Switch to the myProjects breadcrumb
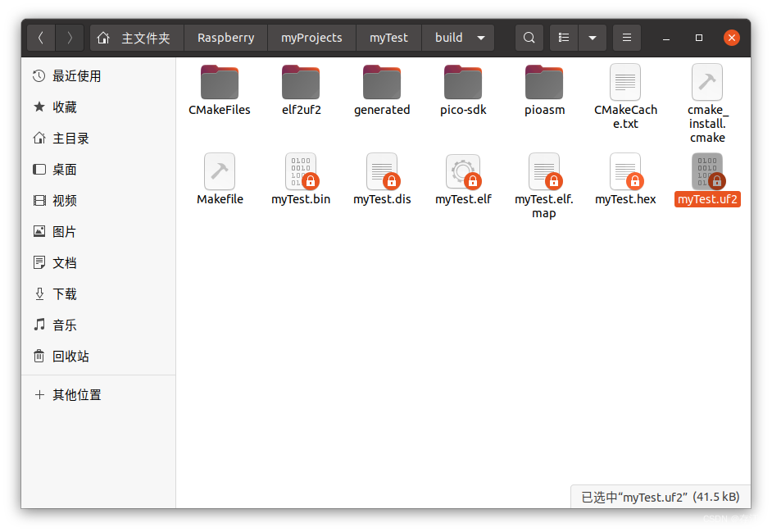 (311, 37)
